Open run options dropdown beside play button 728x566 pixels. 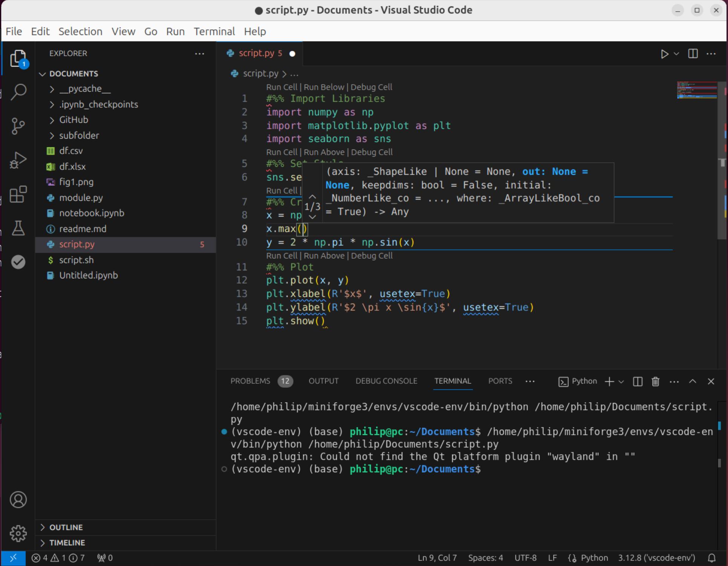(676, 54)
